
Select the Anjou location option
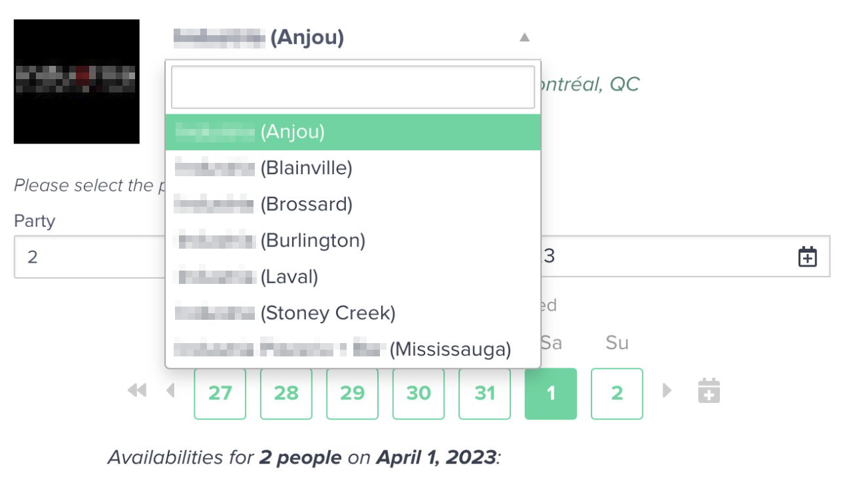pos(353,132)
